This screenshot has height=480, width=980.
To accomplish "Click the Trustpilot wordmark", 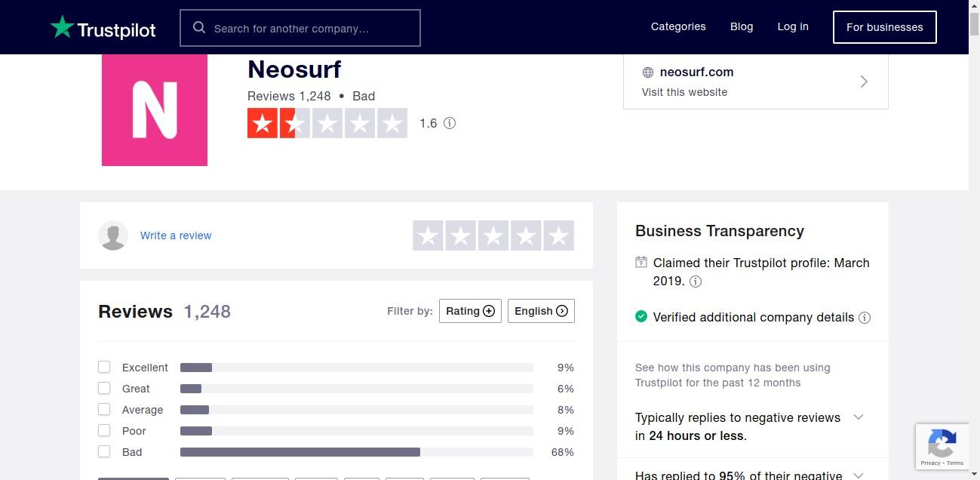I will [116, 30].
